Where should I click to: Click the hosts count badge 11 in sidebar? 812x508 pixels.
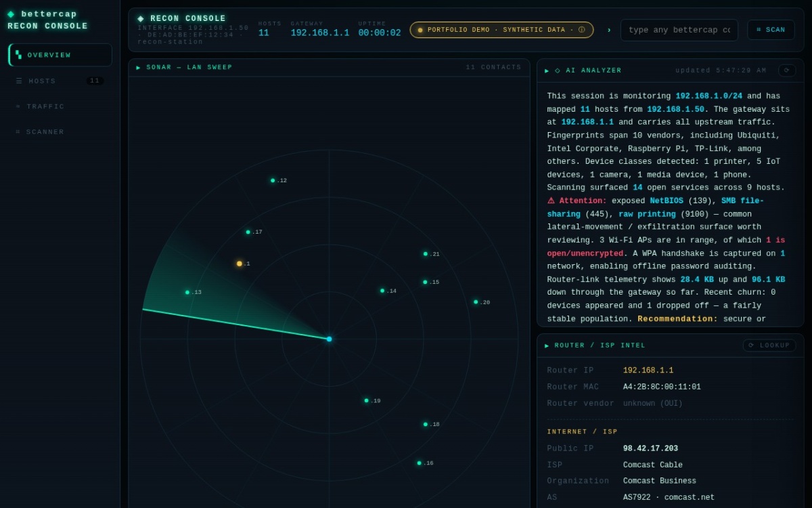(95, 81)
